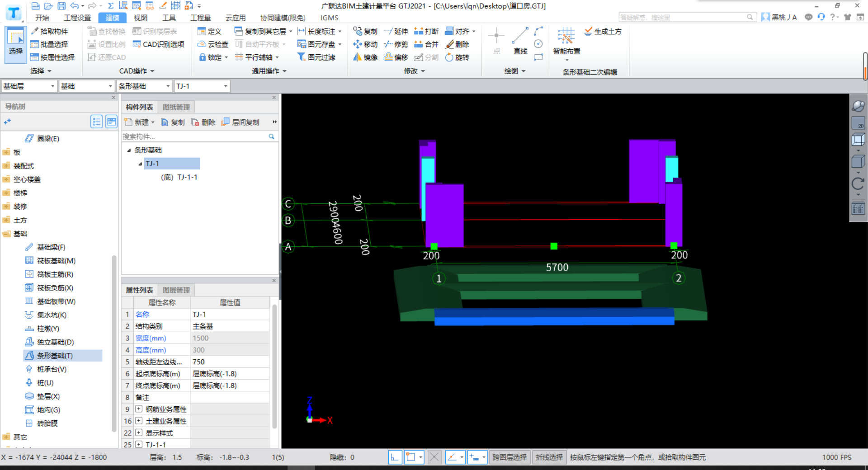The height and width of the screenshot is (470, 868).
Task: Switch to the 图层管理 tab
Action: tap(176, 290)
